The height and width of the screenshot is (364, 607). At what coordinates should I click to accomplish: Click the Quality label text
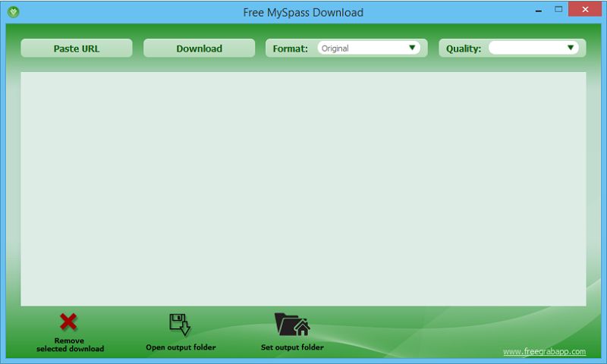pos(464,49)
